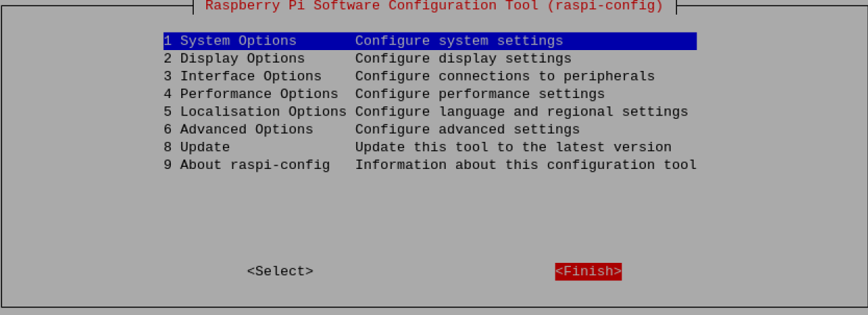Open the Advanced Options entry
This screenshot has width=868, height=315.
pyautogui.click(x=247, y=129)
